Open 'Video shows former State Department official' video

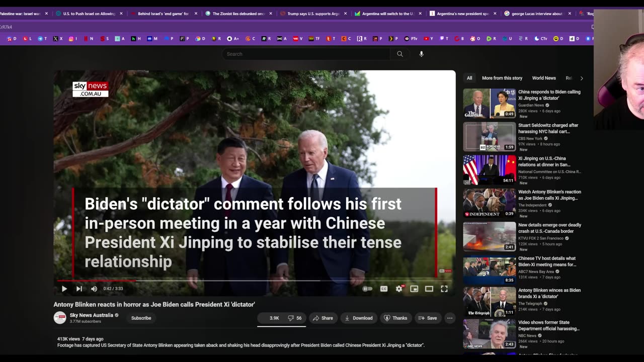549,325
